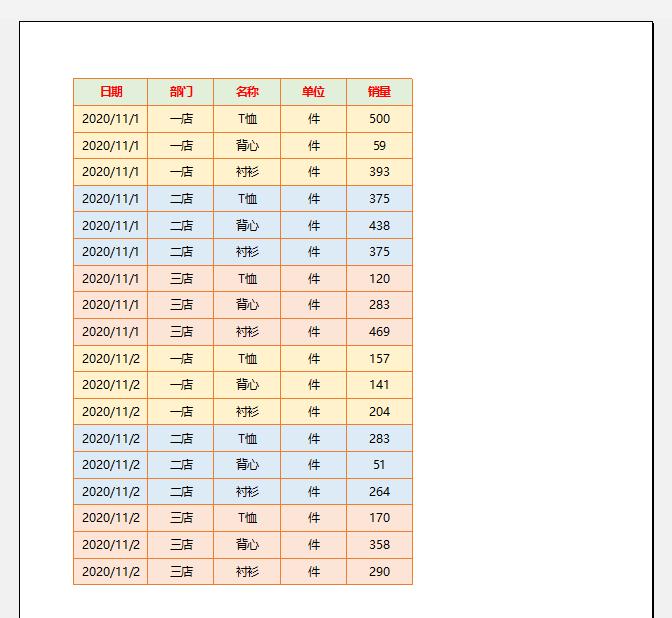Click T恤 in the 170 sales row

(x=247, y=518)
